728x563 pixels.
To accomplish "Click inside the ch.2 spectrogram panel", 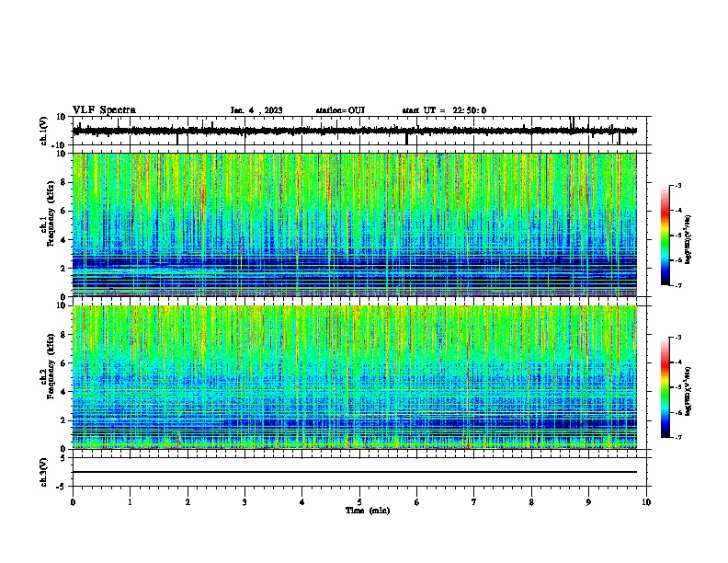I will [355, 377].
